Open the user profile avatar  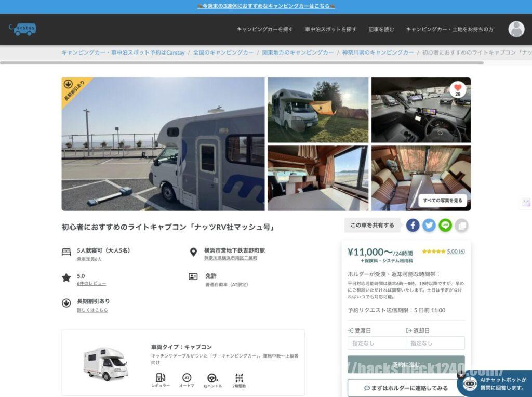tap(516, 29)
